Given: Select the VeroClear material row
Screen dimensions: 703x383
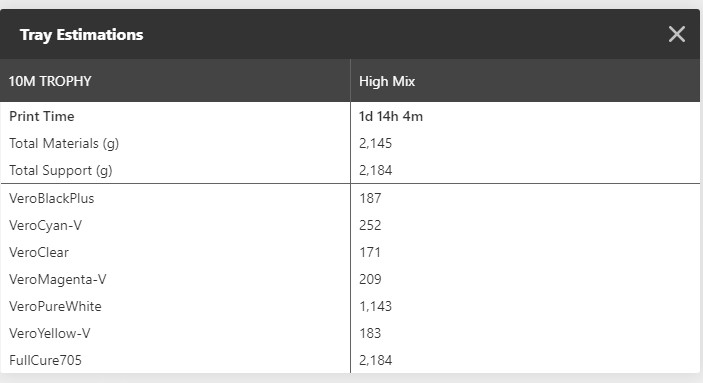Looking at the screenshot, I should point(350,252).
